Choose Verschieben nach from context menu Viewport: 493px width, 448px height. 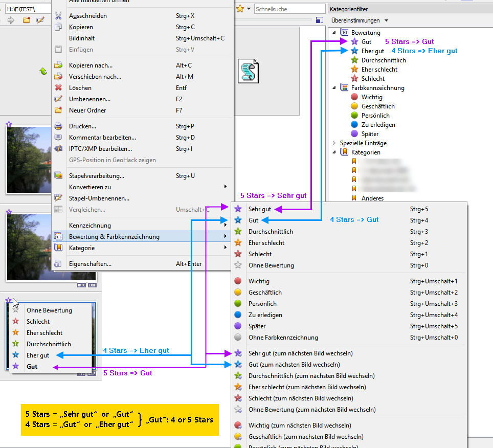pos(142,77)
